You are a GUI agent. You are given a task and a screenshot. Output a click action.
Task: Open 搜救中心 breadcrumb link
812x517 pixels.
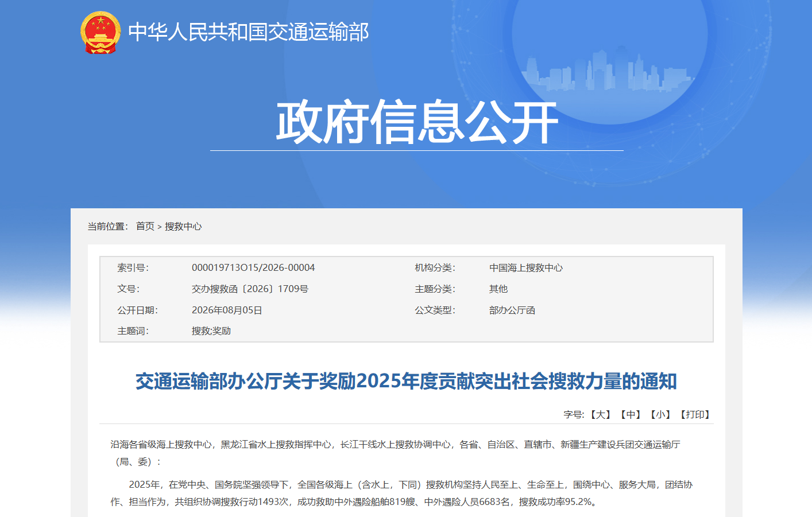pyautogui.click(x=183, y=227)
